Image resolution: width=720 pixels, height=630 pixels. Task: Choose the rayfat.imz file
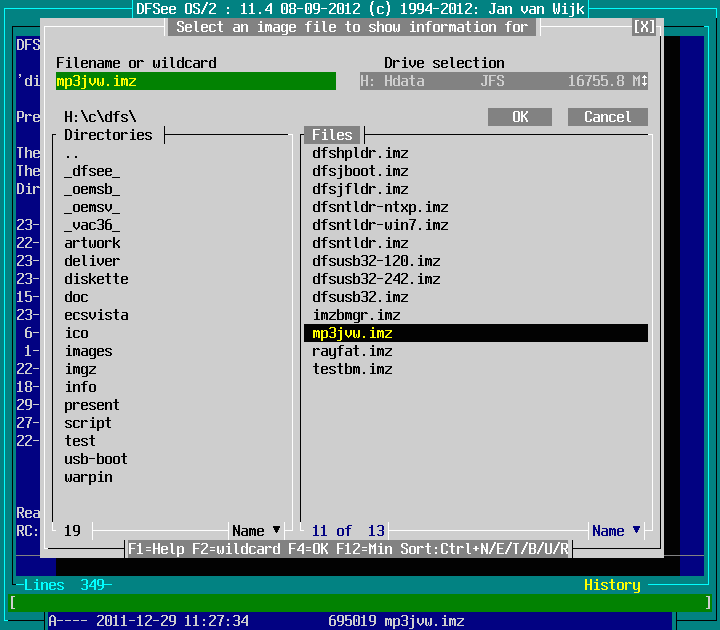[352, 351]
